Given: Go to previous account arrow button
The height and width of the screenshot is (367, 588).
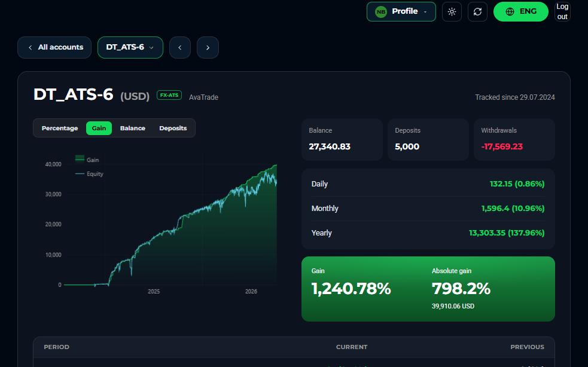Looking at the screenshot, I should click(180, 48).
